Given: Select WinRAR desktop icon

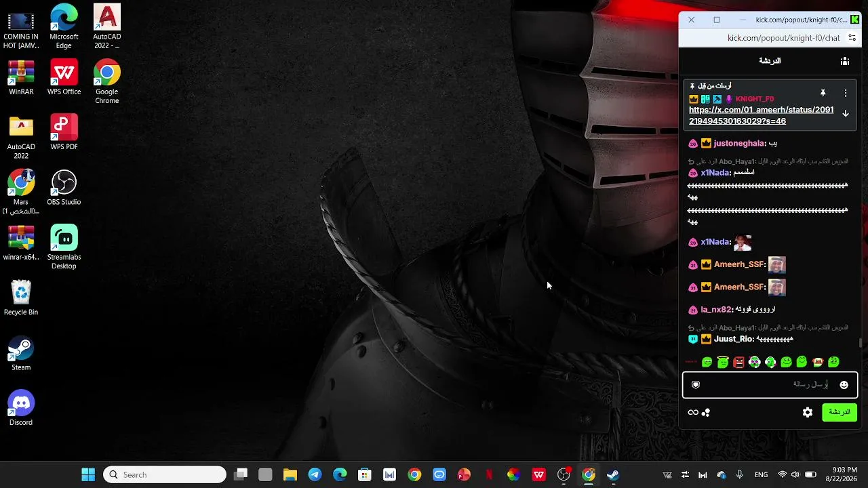Looking at the screenshot, I should click(x=21, y=77).
